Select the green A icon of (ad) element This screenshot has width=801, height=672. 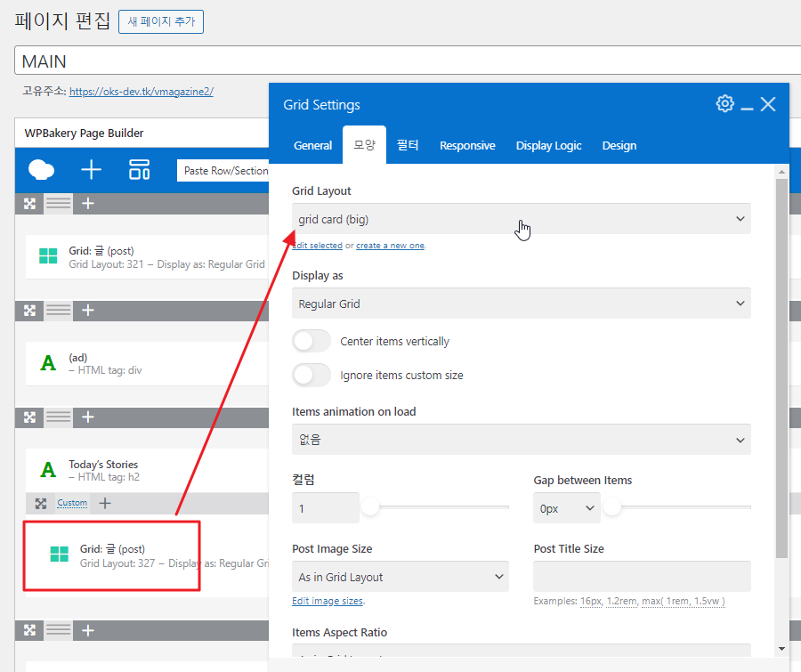[48, 363]
